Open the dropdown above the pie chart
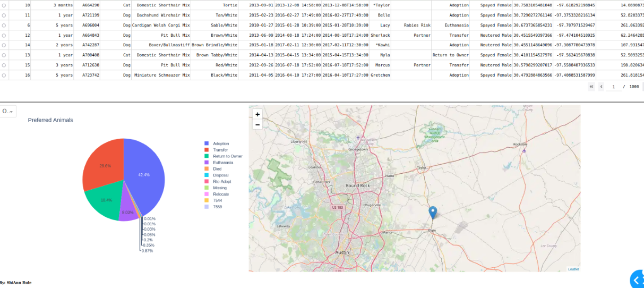This screenshot has height=288, width=644. pos(7,111)
